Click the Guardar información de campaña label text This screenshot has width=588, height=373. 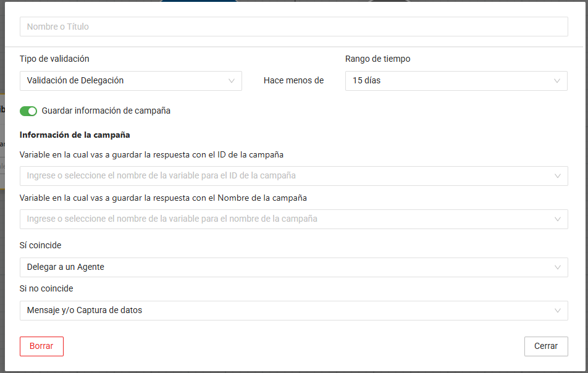(106, 111)
